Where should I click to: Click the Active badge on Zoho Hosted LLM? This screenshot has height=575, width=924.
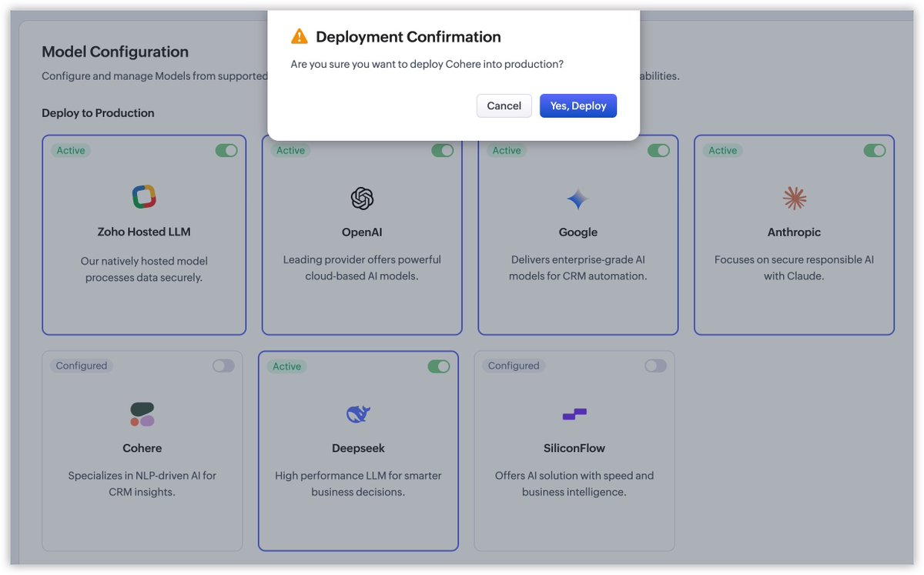(71, 150)
